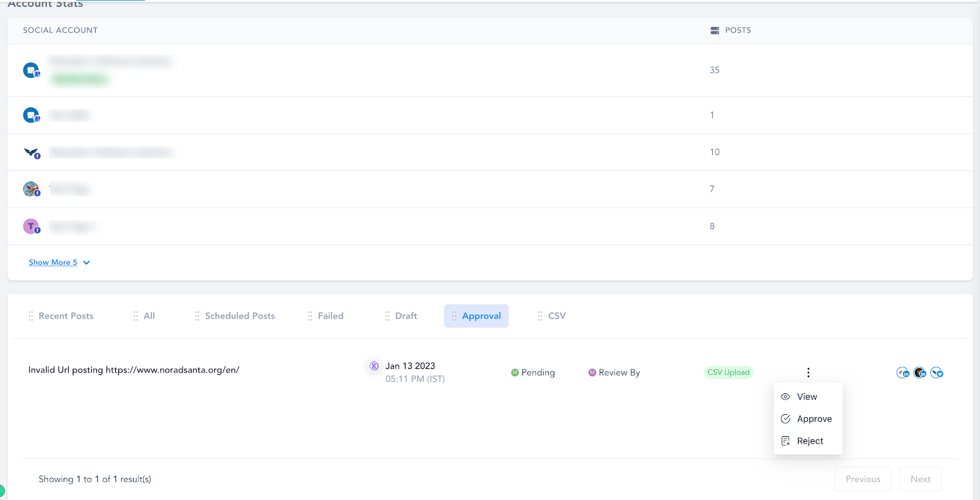Click the Next pagination button

click(921, 479)
